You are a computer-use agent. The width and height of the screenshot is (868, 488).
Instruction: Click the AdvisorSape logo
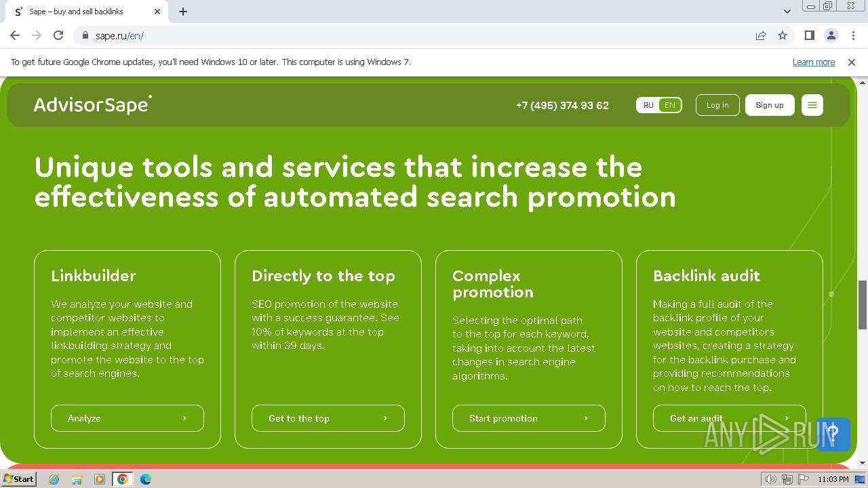[93, 104]
